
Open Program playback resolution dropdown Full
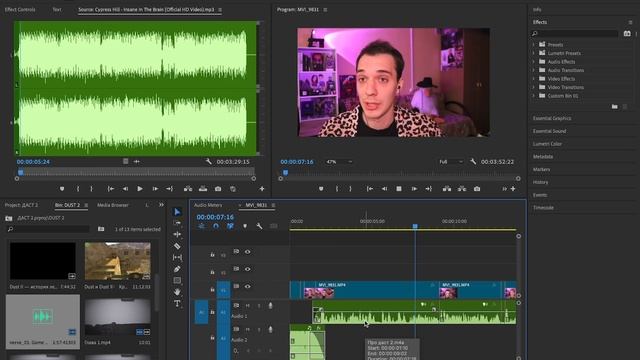pos(451,162)
